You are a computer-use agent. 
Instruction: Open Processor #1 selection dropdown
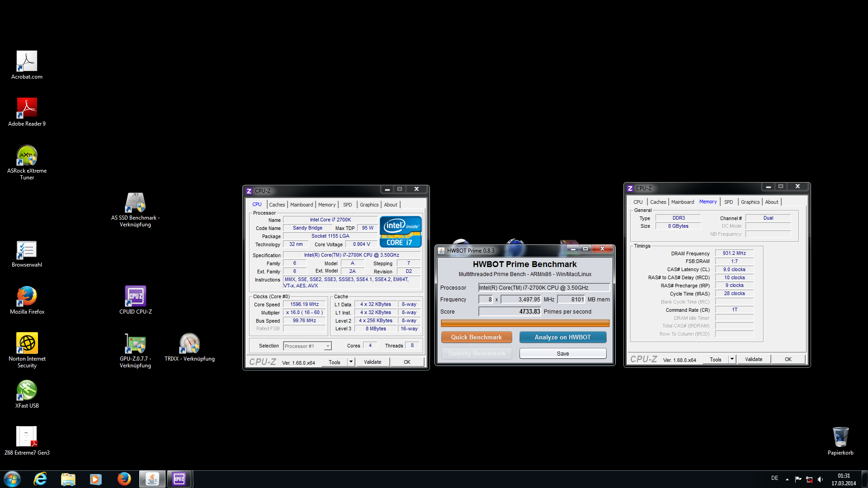point(307,346)
